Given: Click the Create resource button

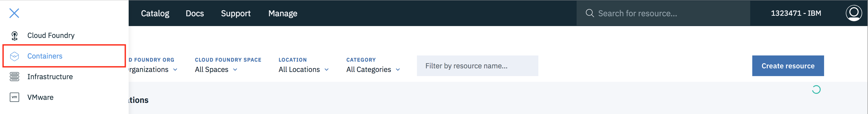Looking at the screenshot, I should coord(787,66).
